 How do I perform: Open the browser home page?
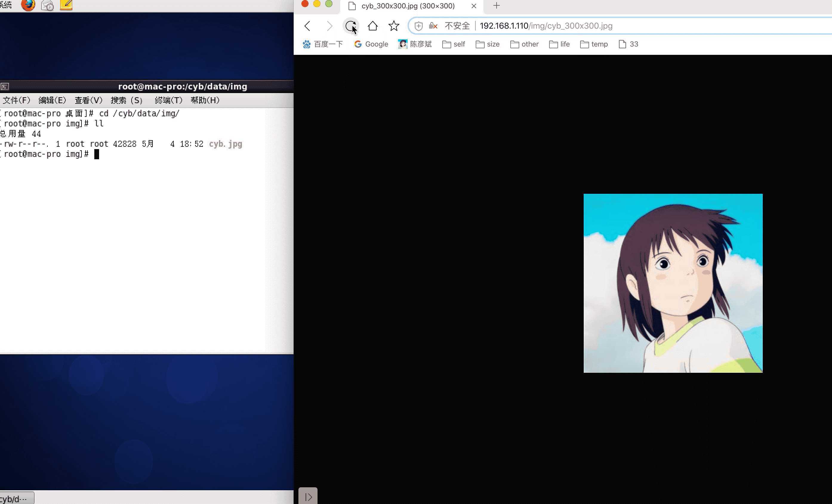pos(372,26)
